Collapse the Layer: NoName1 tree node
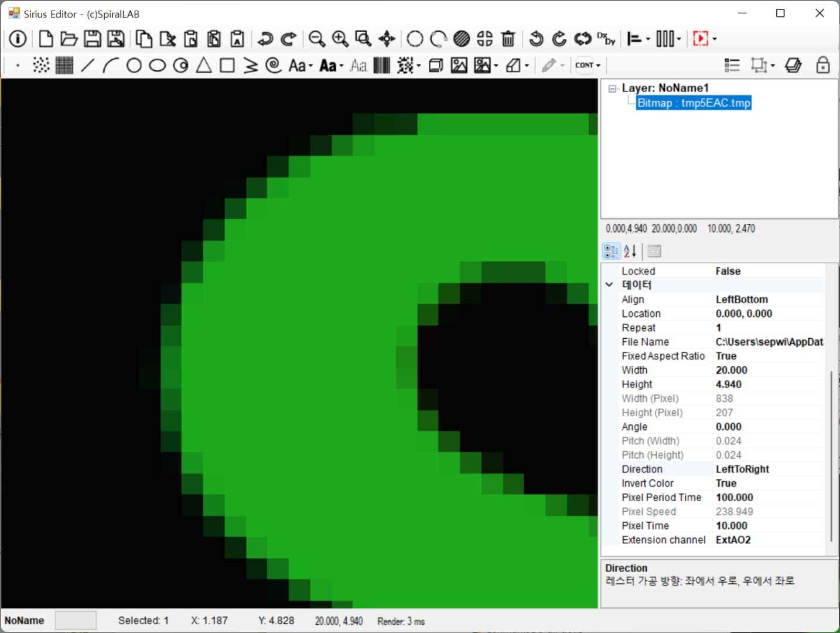 click(x=613, y=89)
